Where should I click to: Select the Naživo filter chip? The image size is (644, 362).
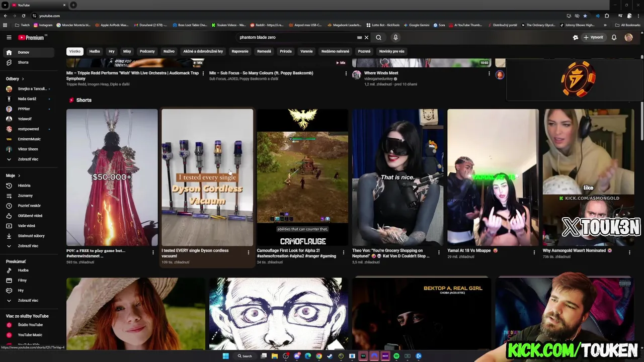tap(169, 51)
